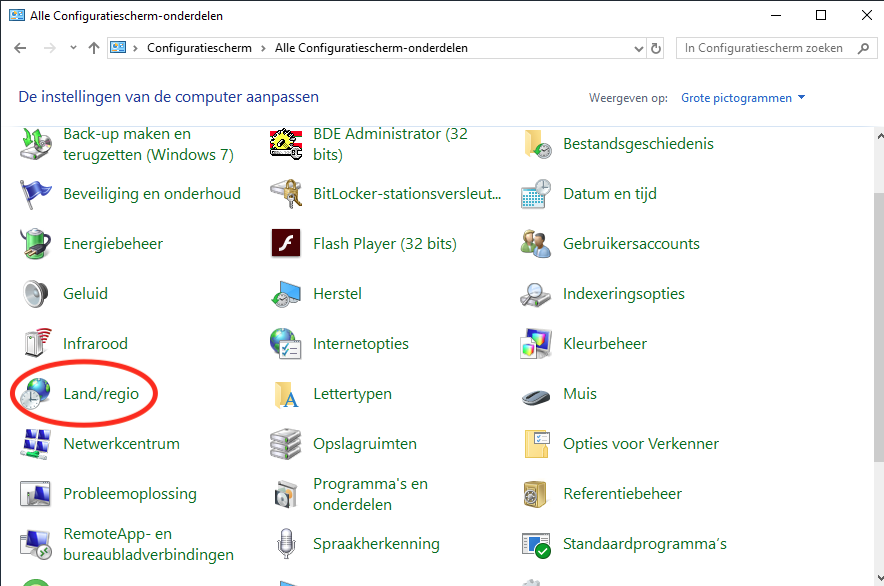Select the Alle Configuratiescherm-onderdelen breadcrumb segment
884x586 pixels.
pyautogui.click(x=371, y=48)
